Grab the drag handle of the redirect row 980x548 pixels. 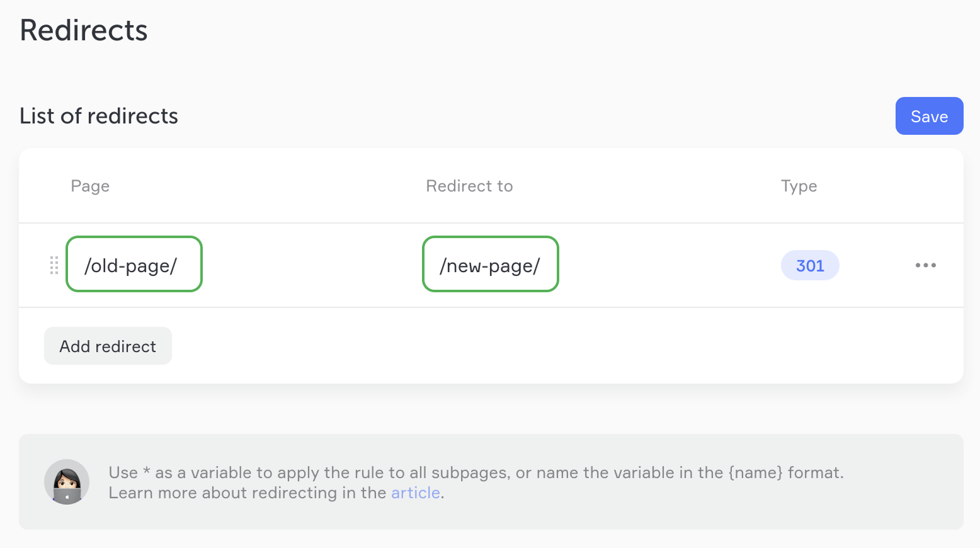click(x=54, y=265)
